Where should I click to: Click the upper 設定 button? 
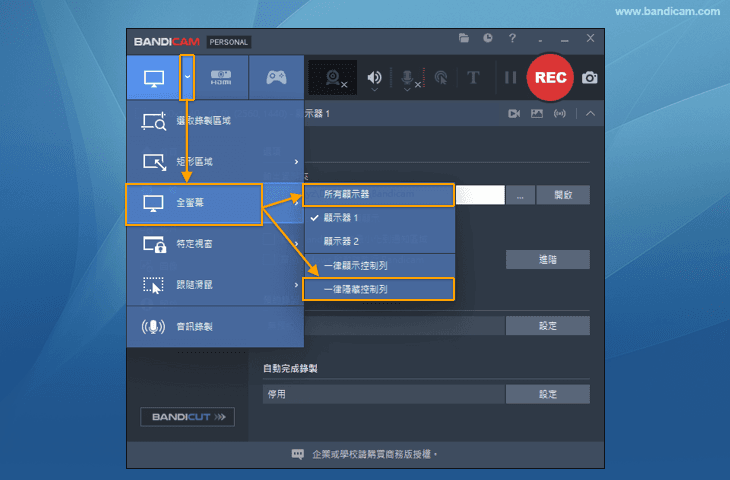click(548, 326)
